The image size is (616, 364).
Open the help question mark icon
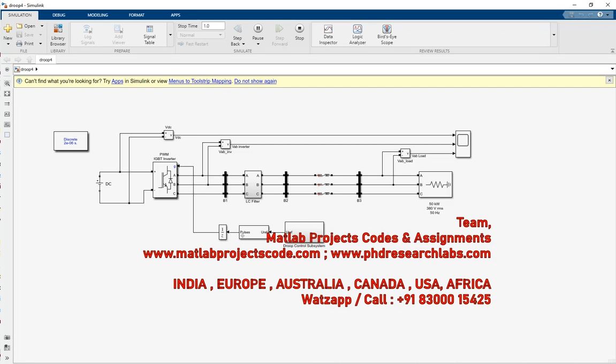click(x=600, y=14)
